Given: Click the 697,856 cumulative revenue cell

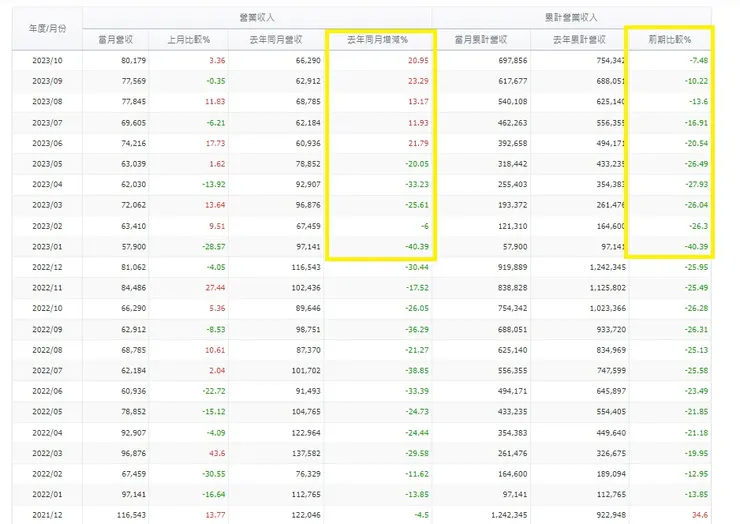Looking at the screenshot, I should pyautogui.click(x=513, y=60).
